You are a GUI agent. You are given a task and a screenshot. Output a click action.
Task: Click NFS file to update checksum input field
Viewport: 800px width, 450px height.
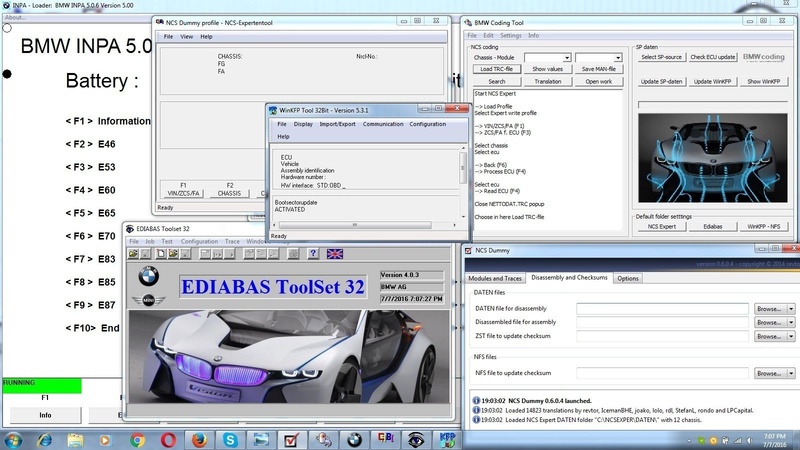tap(662, 373)
